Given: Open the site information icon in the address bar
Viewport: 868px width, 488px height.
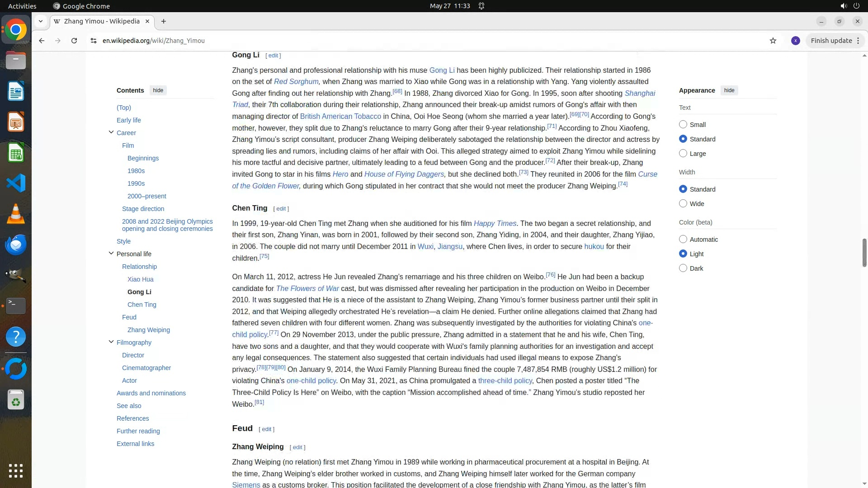Looking at the screenshot, I should click(x=94, y=41).
